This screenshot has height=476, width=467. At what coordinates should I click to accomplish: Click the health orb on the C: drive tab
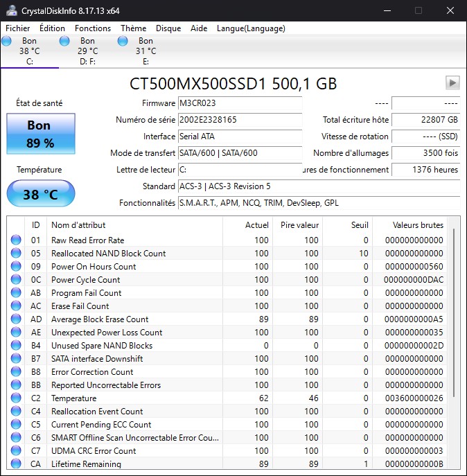tap(6, 41)
